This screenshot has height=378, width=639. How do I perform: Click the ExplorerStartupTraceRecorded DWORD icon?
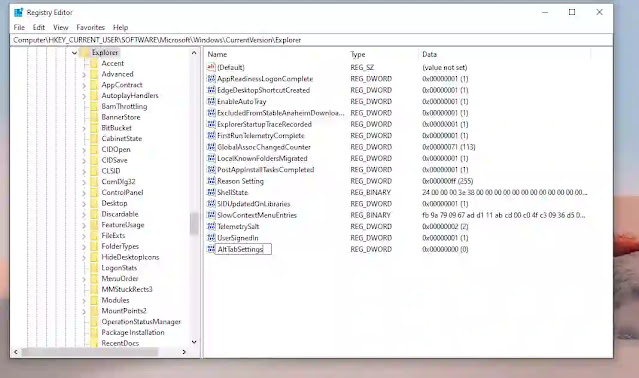(211, 124)
